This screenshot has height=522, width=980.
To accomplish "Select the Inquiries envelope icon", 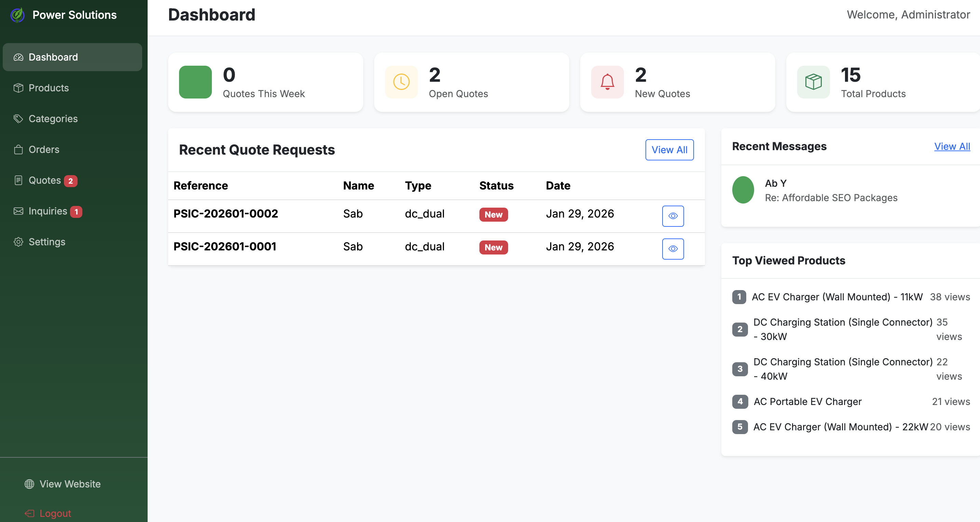I will point(18,211).
